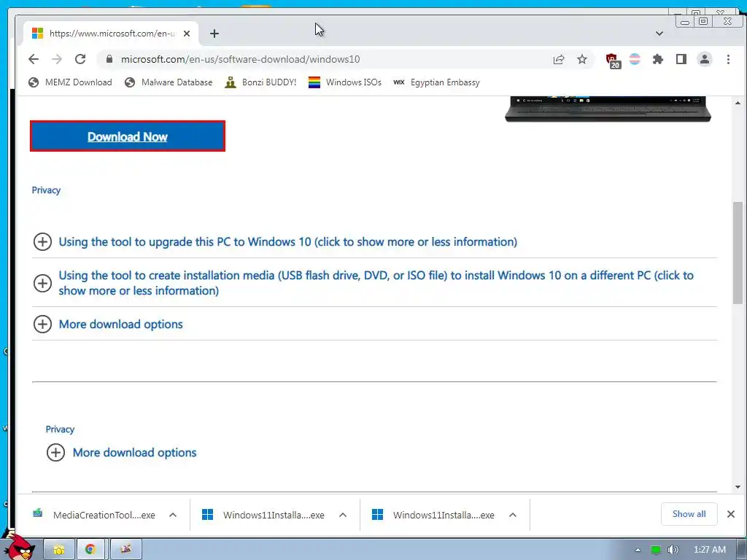Open the lower Privacy link
The width and height of the screenshot is (747, 560).
pos(60,429)
